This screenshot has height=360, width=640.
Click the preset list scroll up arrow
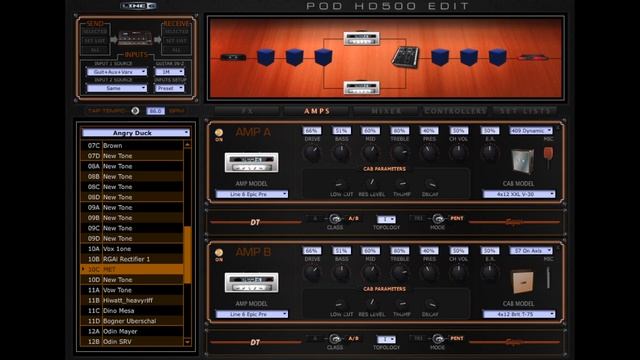pos(187,145)
